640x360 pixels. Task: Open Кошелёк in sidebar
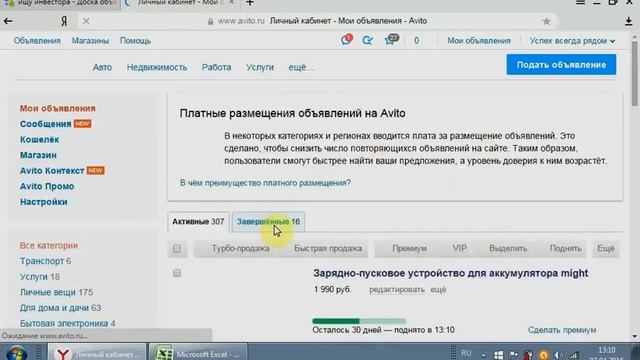pyautogui.click(x=40, y=140)
